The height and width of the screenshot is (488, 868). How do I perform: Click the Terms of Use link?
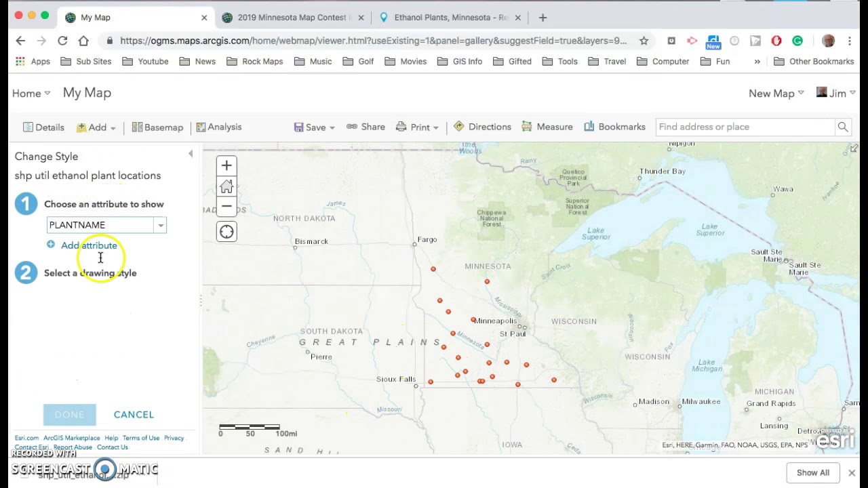[141, 438]
